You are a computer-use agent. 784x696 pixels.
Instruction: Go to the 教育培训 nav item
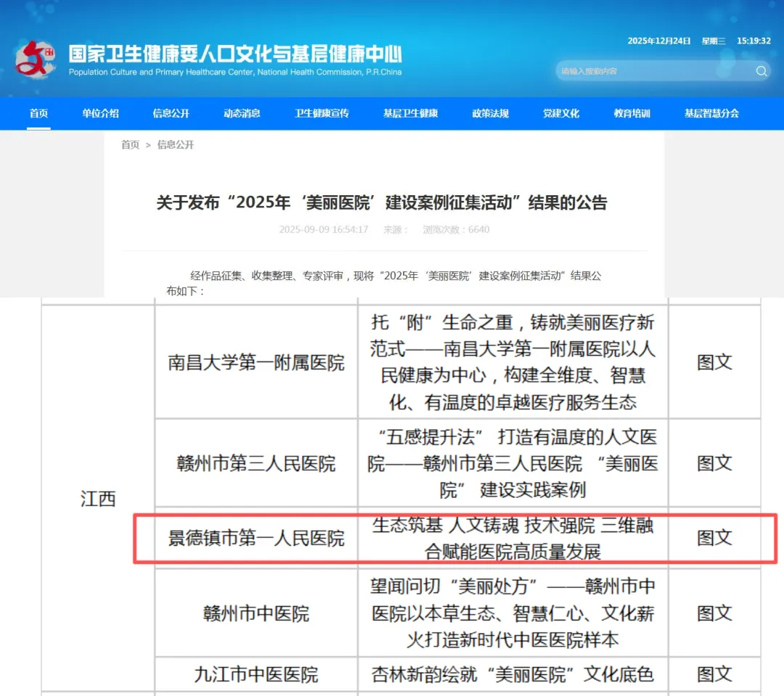click(632, 113)
